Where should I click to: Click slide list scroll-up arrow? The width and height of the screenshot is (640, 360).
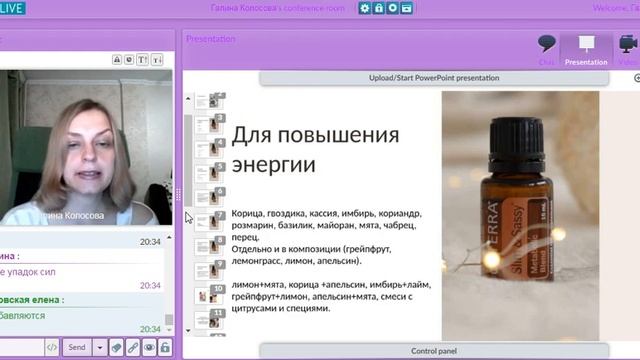click(x=188, y=98)
